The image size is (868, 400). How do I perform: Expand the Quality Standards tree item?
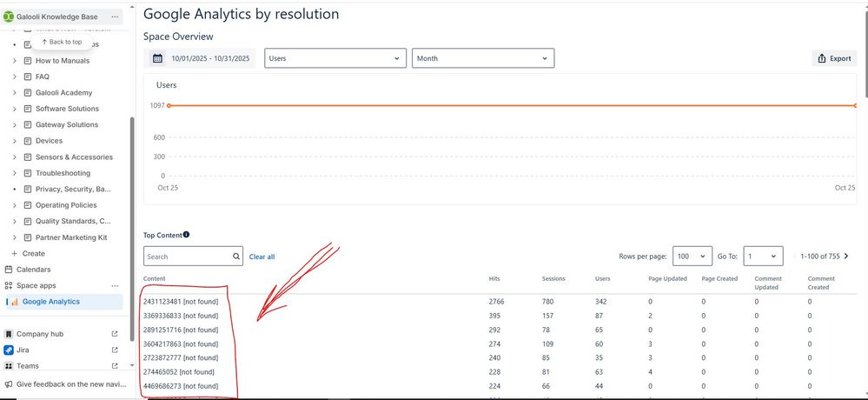[15, 221]
